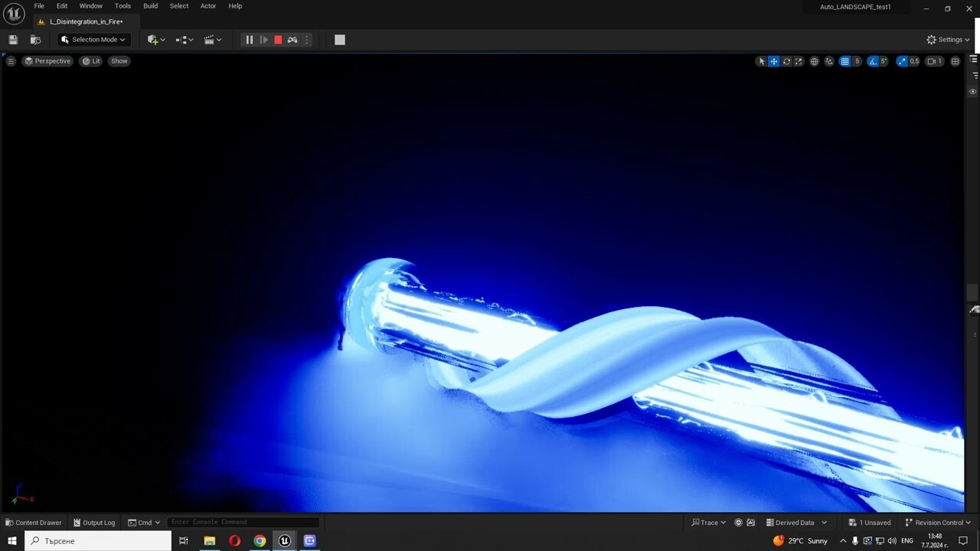Image resolution: width=980 pixels, height=551 pixels.
Task: Stop the simulation with red square
Action: 278,39
